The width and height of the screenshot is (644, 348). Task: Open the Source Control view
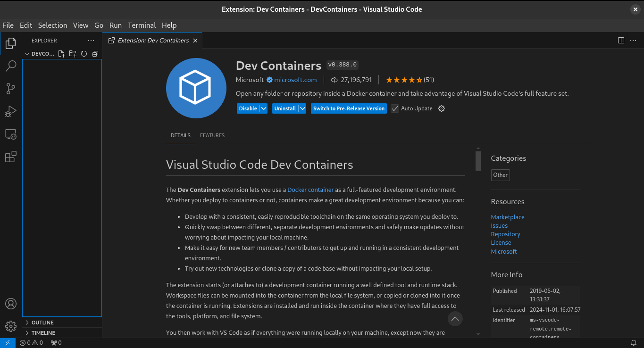pos(10,89)
